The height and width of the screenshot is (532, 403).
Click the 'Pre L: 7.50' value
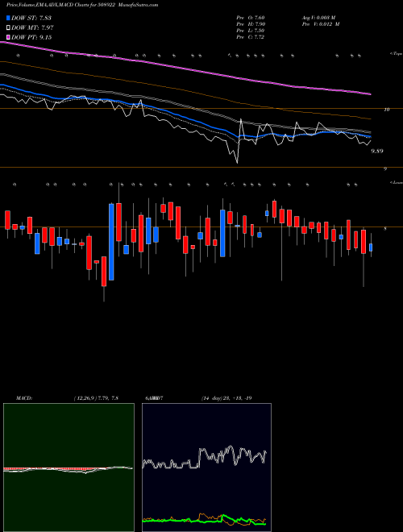(x=251, y=31)
